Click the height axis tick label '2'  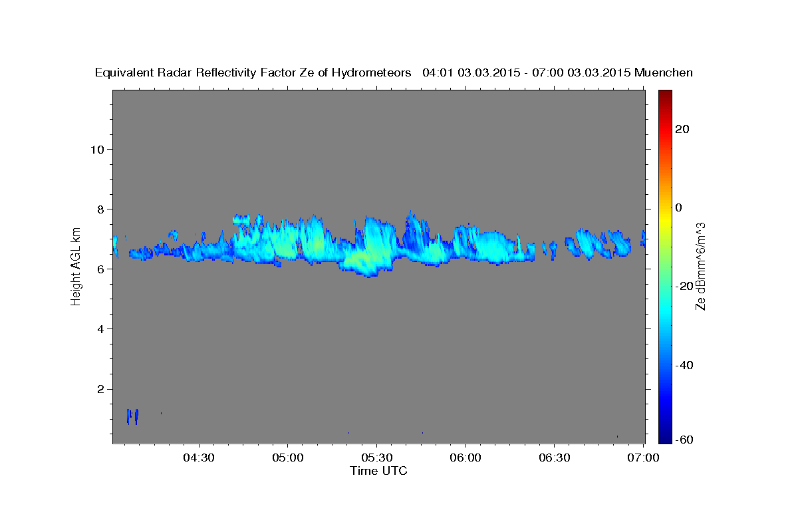(x=100, y=388)
